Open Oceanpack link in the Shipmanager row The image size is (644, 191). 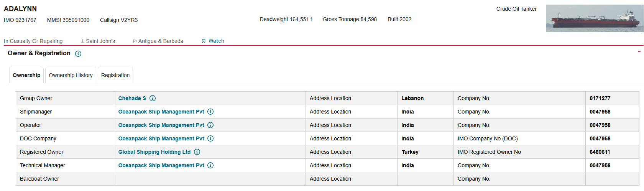pyautogui.click(x=161, y=112)
